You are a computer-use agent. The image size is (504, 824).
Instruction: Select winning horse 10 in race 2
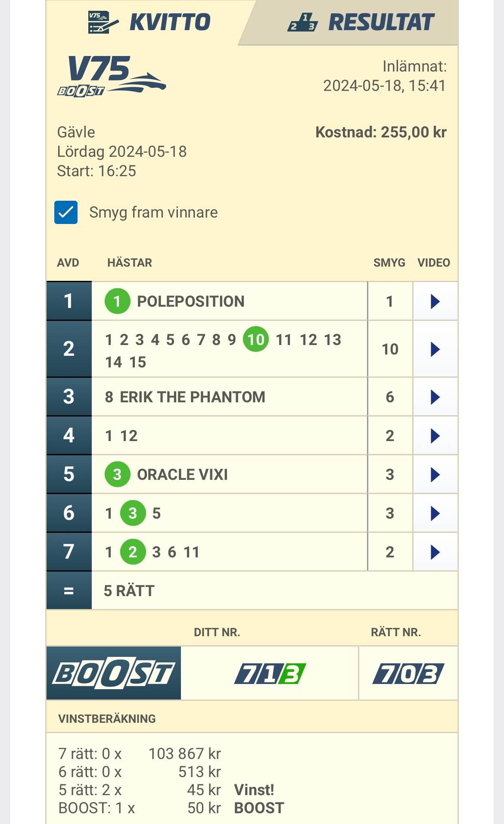tap(256, 339)
